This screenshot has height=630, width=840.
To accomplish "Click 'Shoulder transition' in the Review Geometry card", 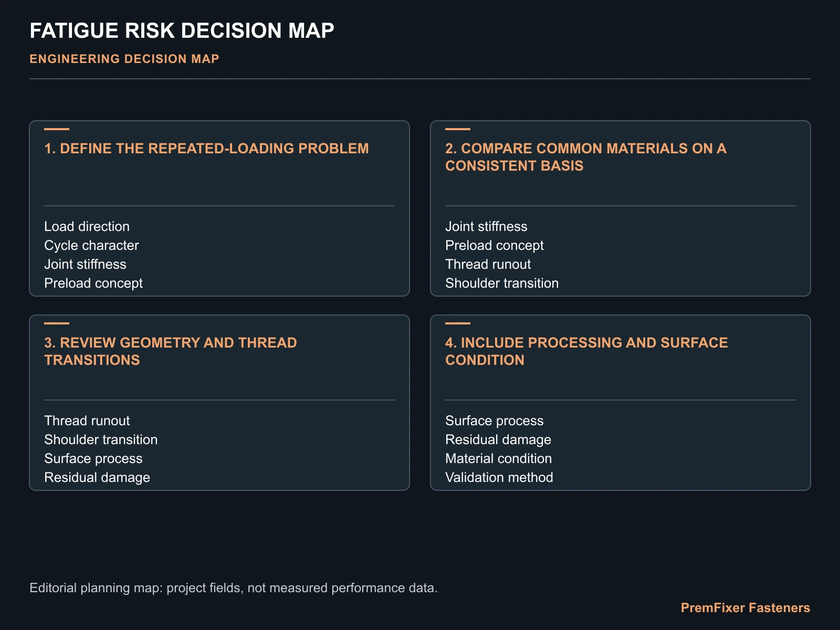I will 101,439.
